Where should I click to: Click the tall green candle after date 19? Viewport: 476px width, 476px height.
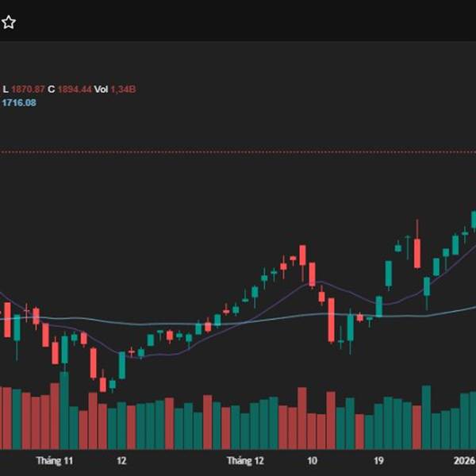pyautogui.click(x=389, y=274)
